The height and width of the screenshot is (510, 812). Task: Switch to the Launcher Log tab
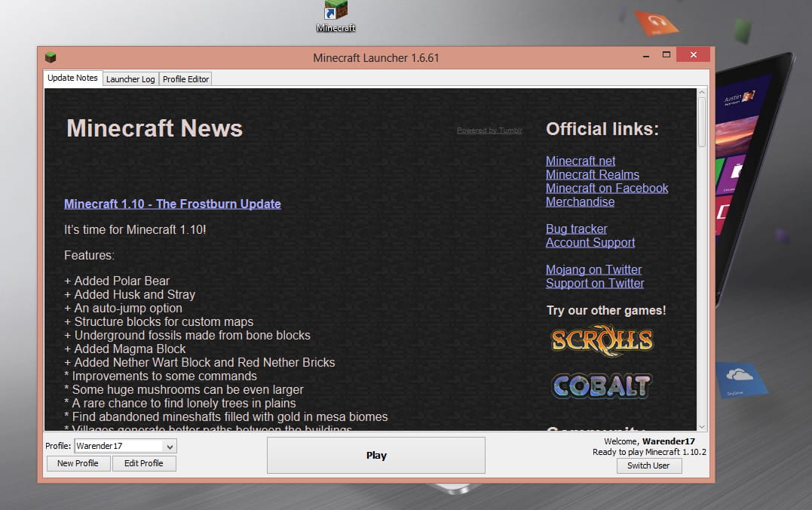point(130,78)
